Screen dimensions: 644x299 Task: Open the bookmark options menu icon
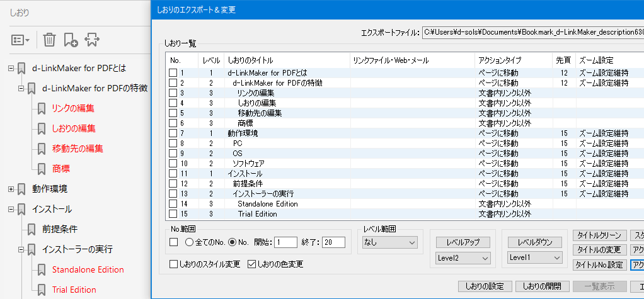pos(20,40)
